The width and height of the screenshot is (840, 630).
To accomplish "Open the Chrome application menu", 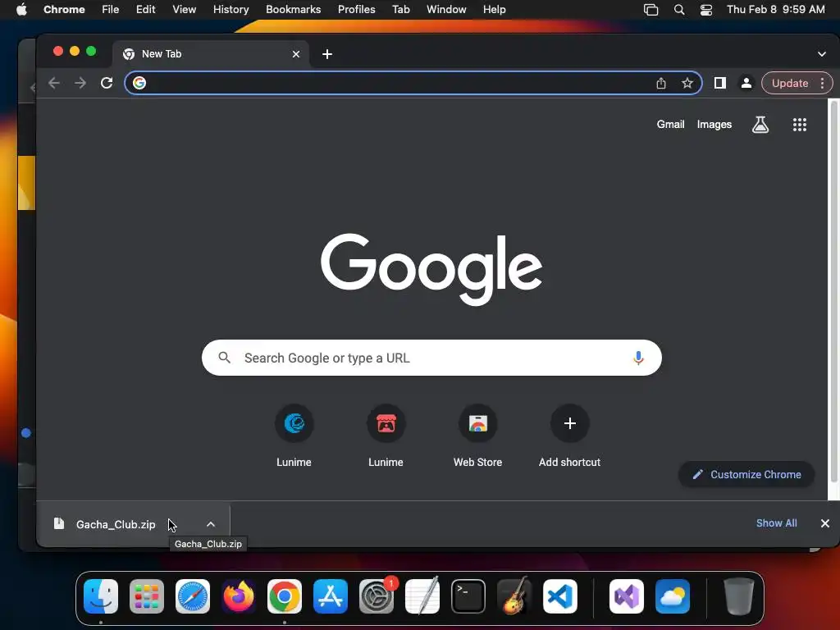I will (64, 10).
